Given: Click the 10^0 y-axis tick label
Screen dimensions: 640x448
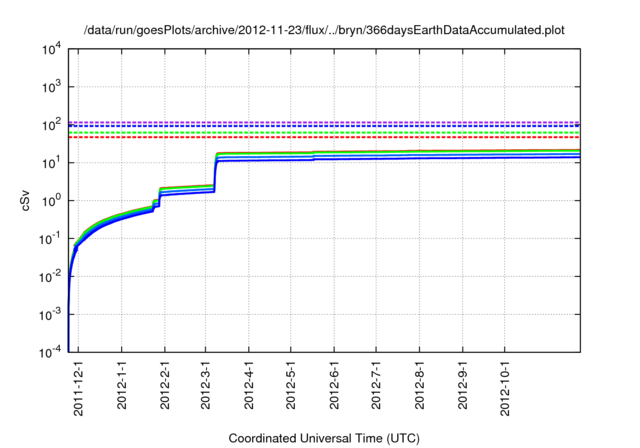Looking at the screenshot, I should 51,200.
